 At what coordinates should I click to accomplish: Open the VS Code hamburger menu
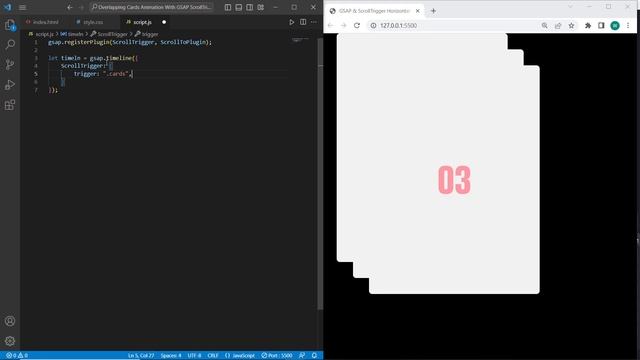tap(22, 7)
